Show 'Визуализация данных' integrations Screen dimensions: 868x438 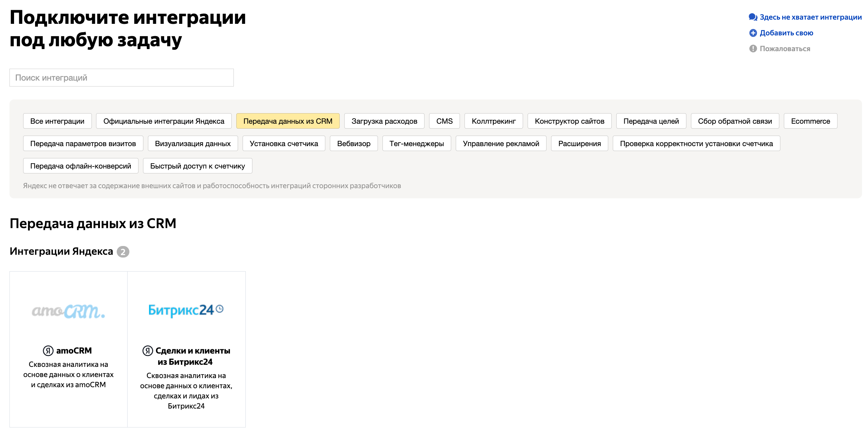[193, 143]
